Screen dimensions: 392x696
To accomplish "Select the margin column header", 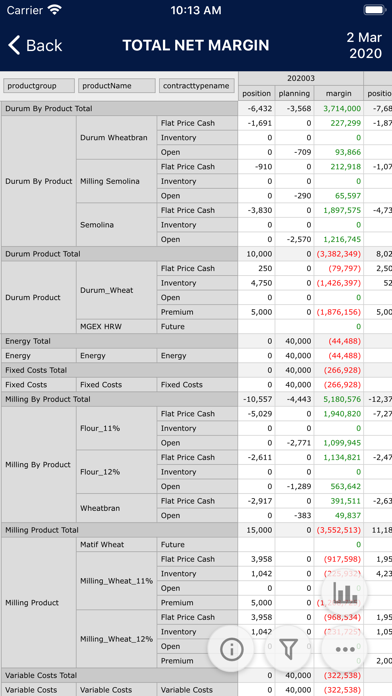I will [x=339, y=93].
